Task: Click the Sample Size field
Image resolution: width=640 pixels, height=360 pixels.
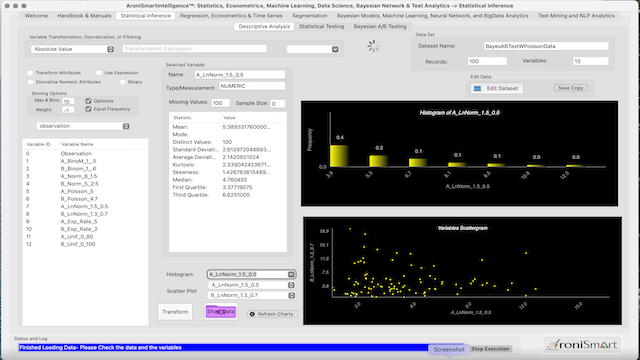Action: (x=278, y=104)
